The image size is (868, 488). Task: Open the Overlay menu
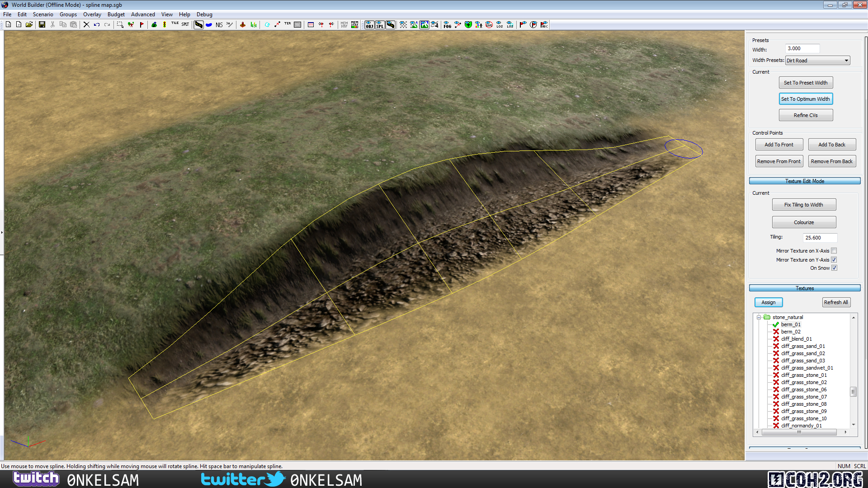click(x=92, y=14)
